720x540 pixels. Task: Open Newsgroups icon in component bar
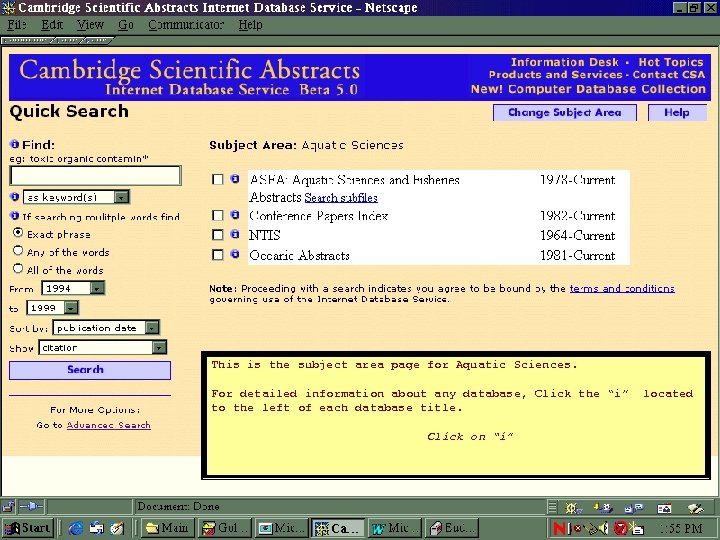(x=634, y=507)
